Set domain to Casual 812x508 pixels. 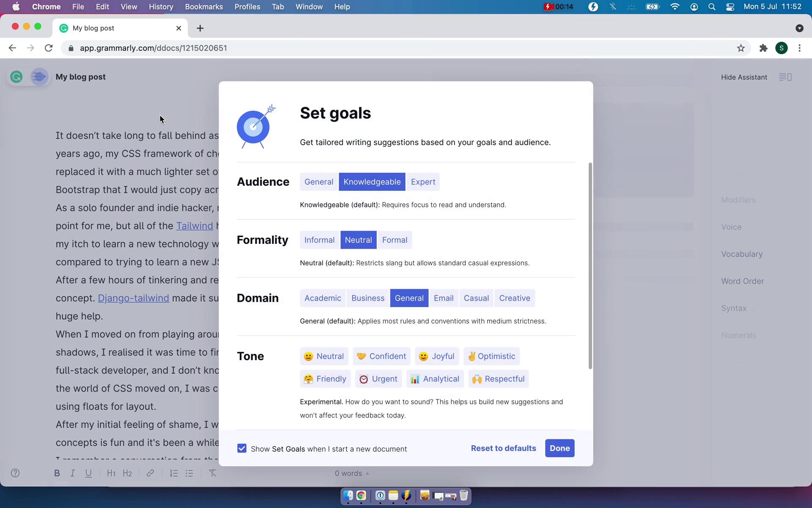click(x=476, y=298)
